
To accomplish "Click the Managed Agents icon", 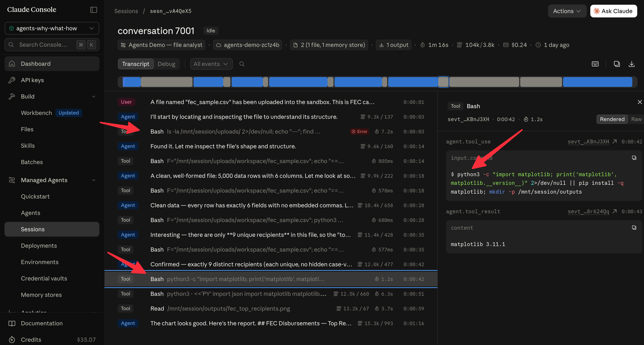I will click(x=12, y=180).
